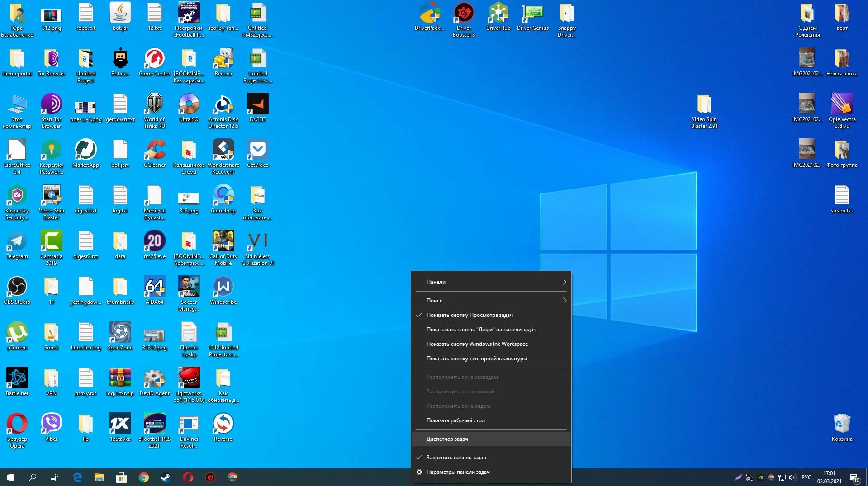Viewport: 868px width, 486px height.
Task: Open the volume speaker tray icon
Action: 792,477
